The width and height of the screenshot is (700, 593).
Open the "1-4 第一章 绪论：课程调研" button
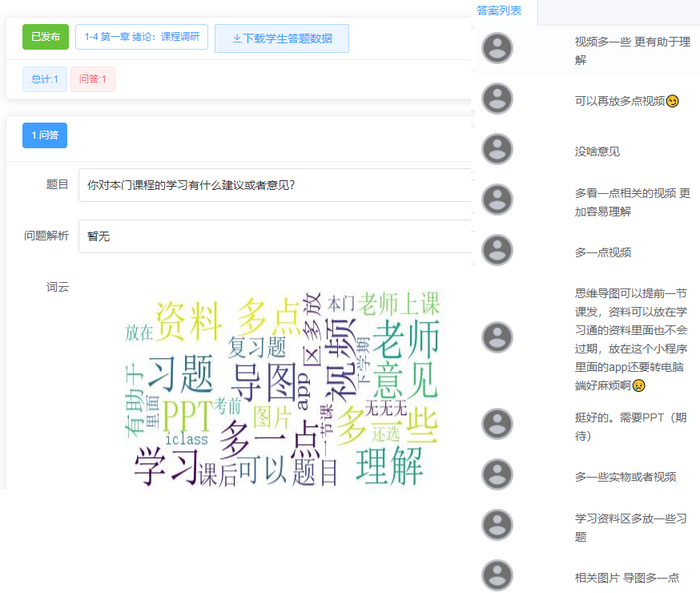point(142,37)
